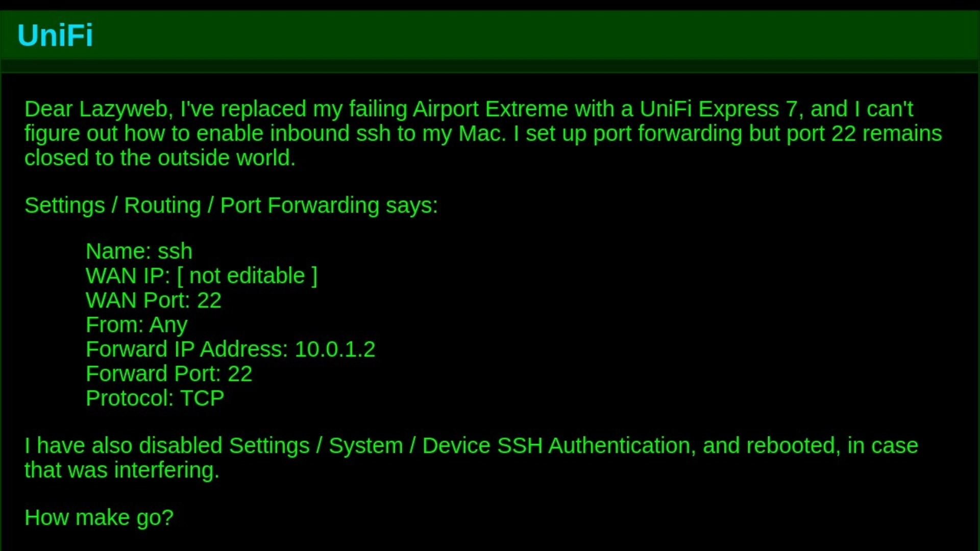Click 'closed to the outside world' line

coord(160,158)
